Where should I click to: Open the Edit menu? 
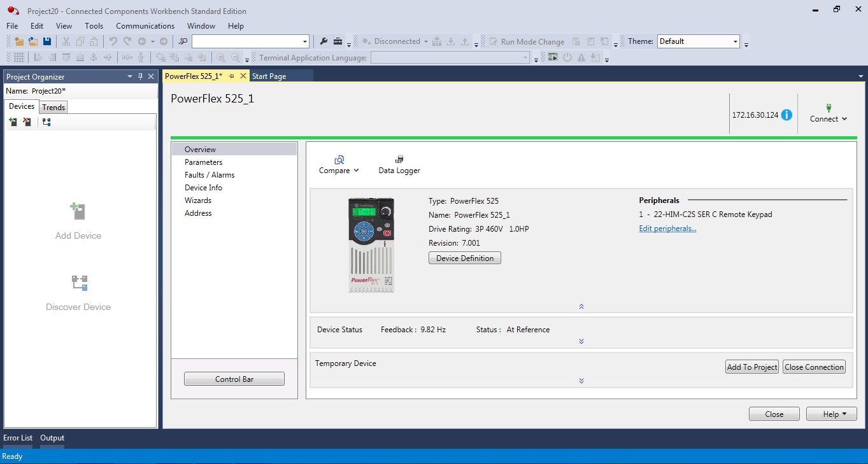[x=37, y=26]
